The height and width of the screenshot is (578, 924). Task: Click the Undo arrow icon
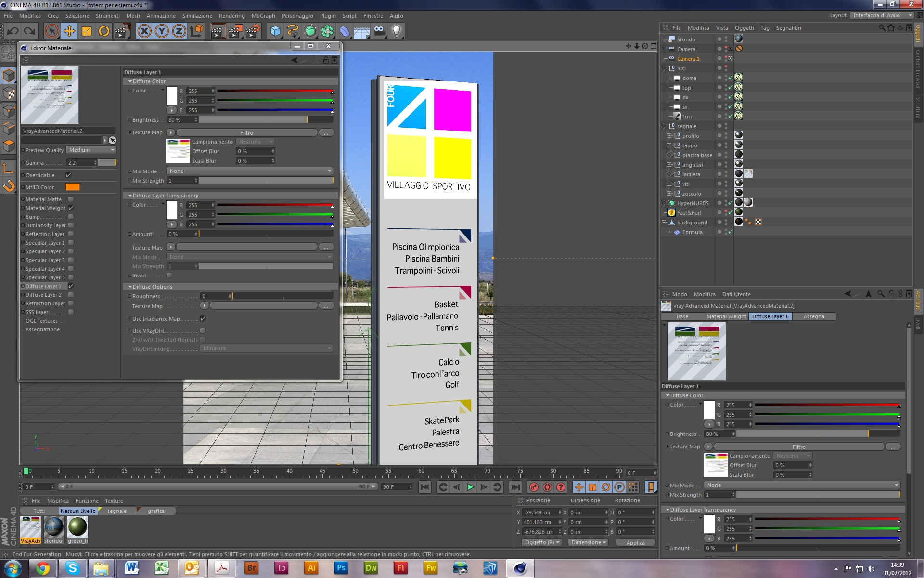point(13,31)
